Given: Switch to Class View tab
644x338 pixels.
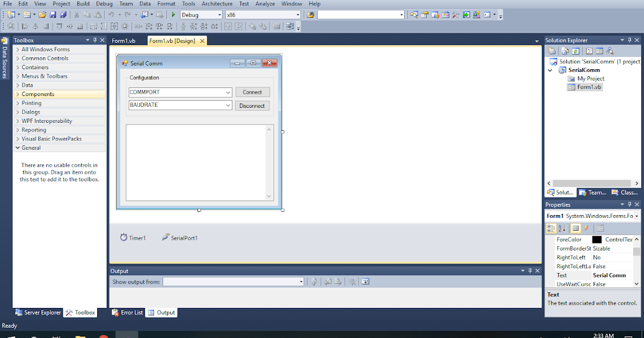Looking at the screenshot, I should pyautogui.click(x=625, y=193).
